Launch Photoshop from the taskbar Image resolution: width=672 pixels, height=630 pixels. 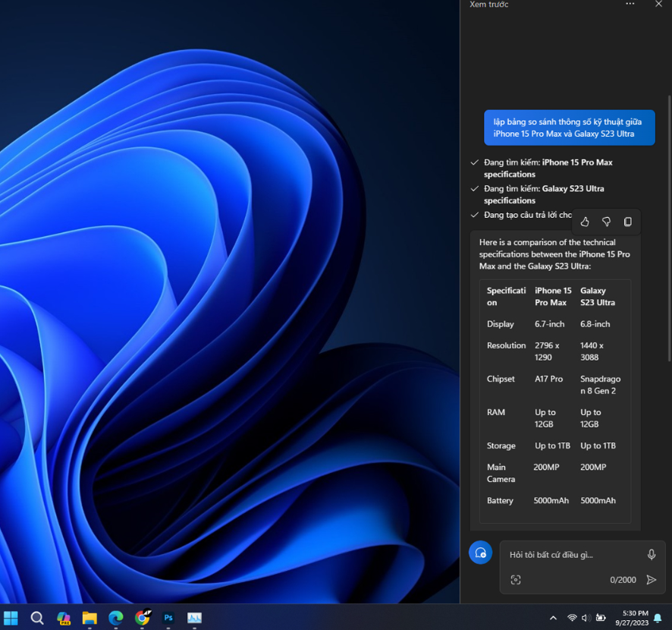click(168, 618)
